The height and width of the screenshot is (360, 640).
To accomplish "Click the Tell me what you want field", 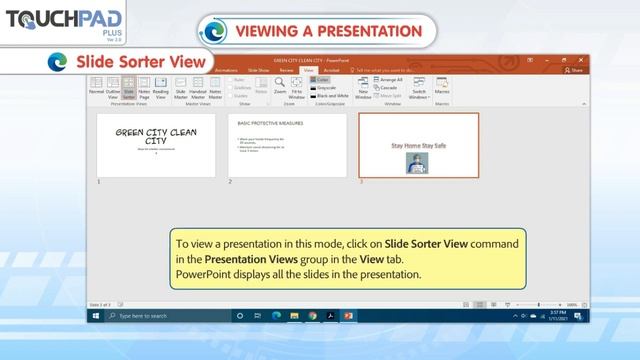I will 382,70.
